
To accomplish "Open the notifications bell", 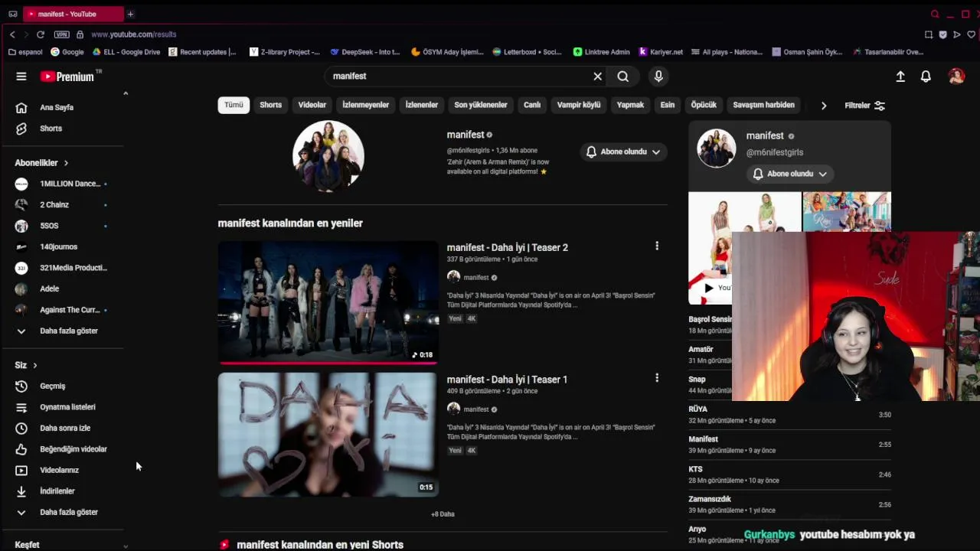I will click(926, 77).
